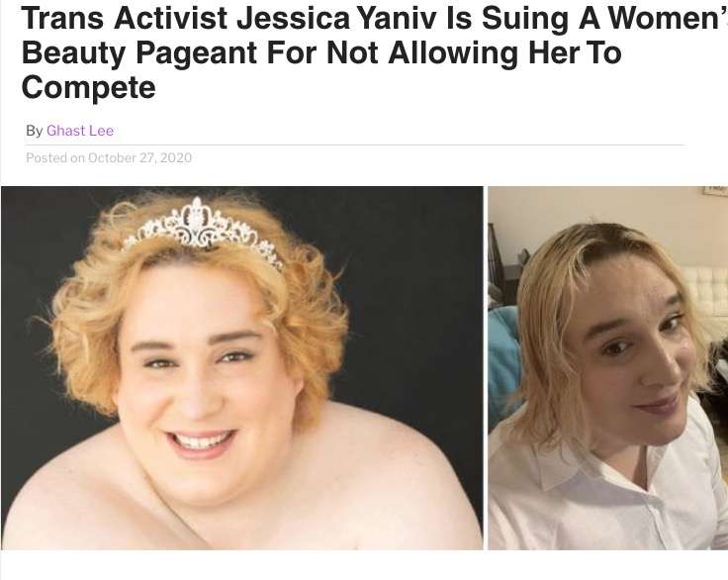
Task: Click the October 27, 2020 post date
Action: point(139,158)
